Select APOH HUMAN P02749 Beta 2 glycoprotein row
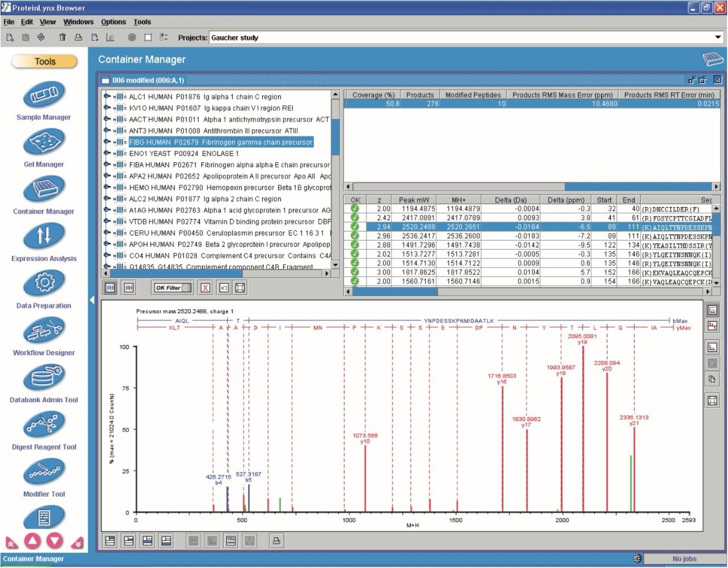This screenshot has width=728, height=568. (229, 244)
